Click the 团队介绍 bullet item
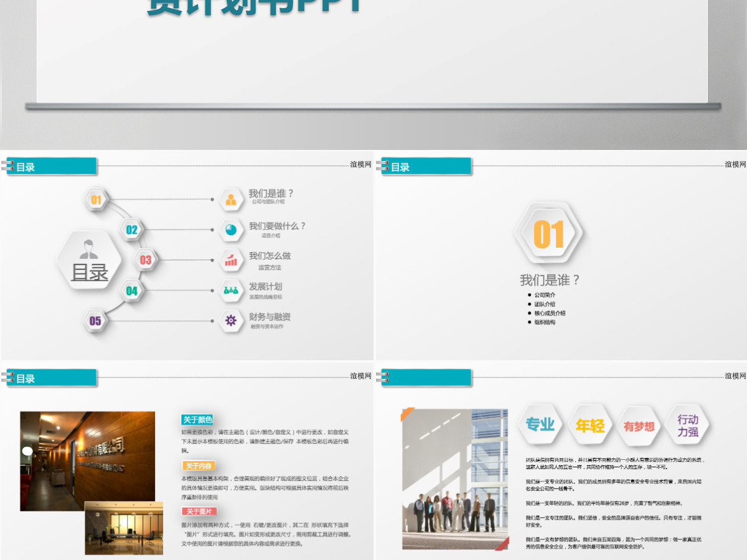Image resolution: width=747 pixels, height=560 pixels. tap(545, 304)
